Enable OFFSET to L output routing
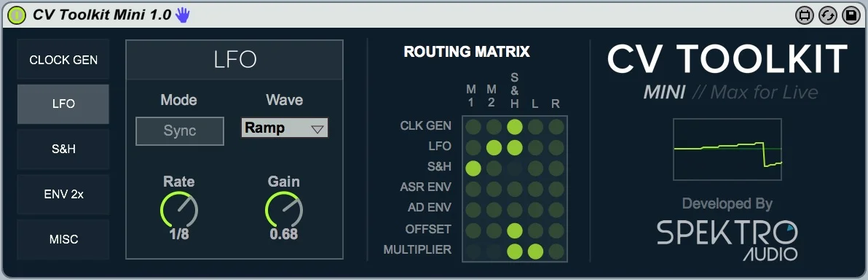This screenshot has width=868, height=280. click(x=535, y=230)
